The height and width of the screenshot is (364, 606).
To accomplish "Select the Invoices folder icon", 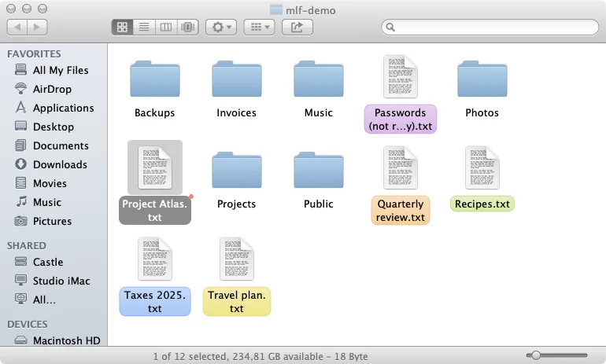I will pos(237,79).
